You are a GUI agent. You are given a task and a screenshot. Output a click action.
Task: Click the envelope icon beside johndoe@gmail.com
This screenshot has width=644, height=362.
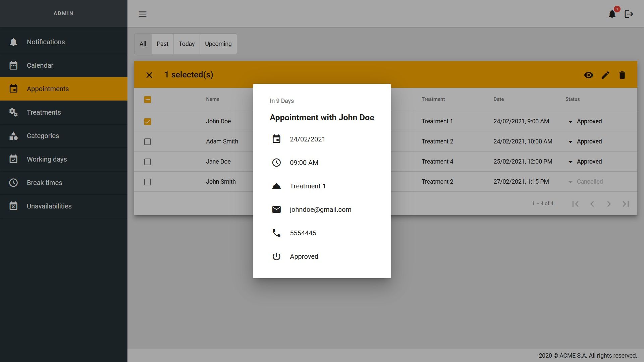276,209
